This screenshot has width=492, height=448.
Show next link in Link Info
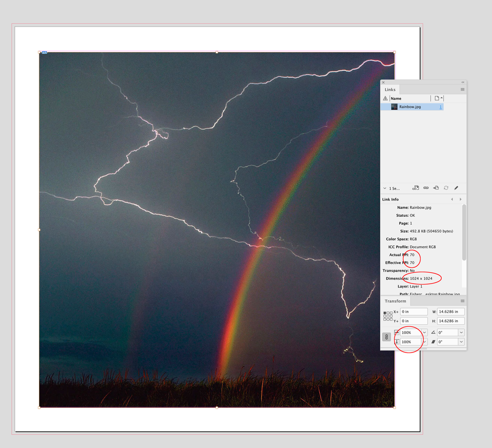(460, 199)
